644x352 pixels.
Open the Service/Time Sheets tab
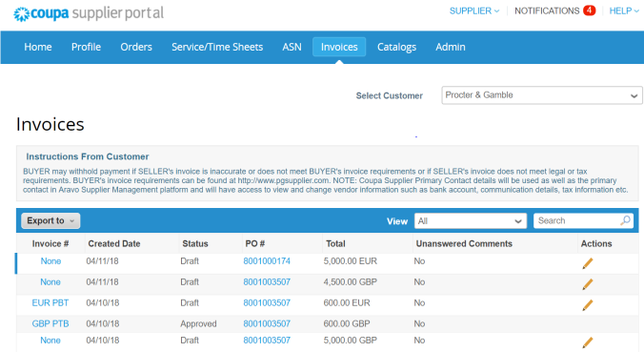pyautogui.click(x=217, y=47)
